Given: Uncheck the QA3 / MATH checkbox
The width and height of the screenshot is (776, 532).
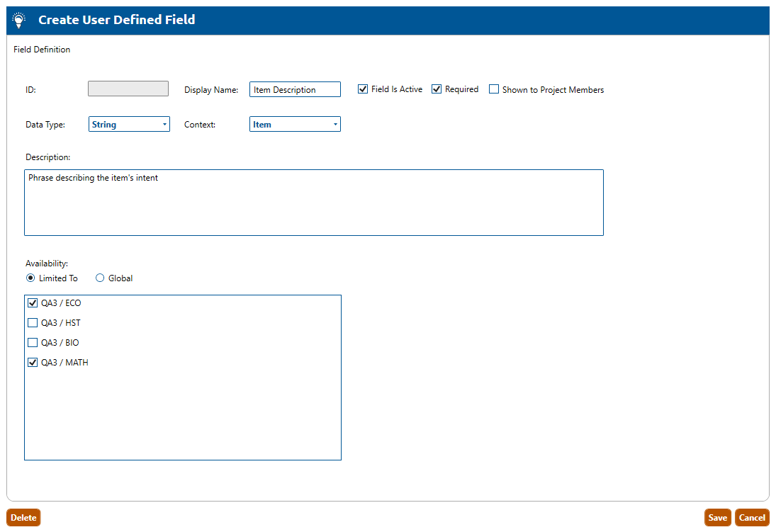Looking at the screenshot, I should (33, 363).
